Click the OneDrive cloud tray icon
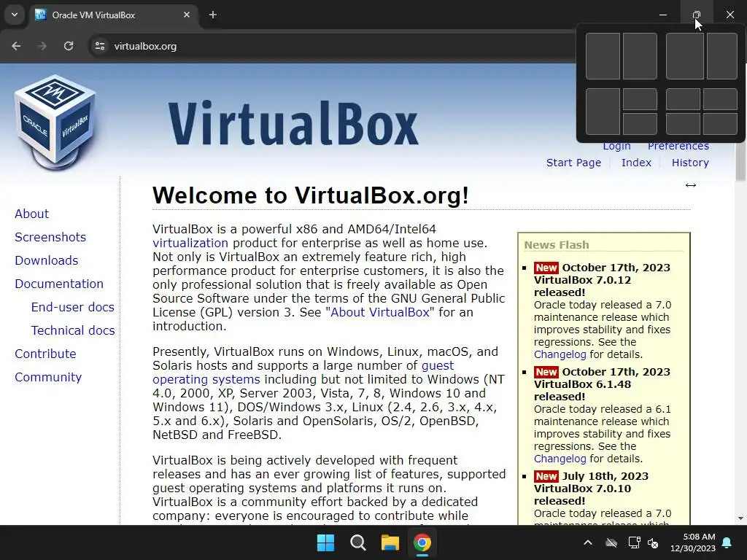 point(611,542)
